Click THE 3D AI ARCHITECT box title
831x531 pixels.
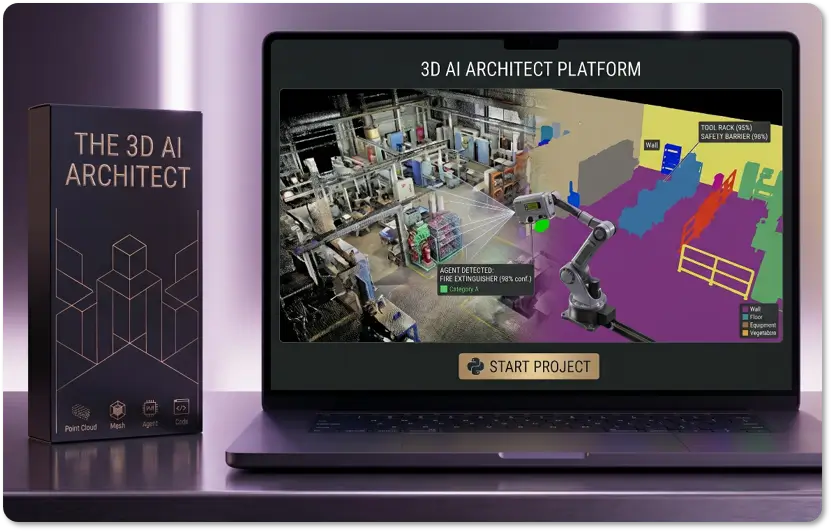click(127, 161)
